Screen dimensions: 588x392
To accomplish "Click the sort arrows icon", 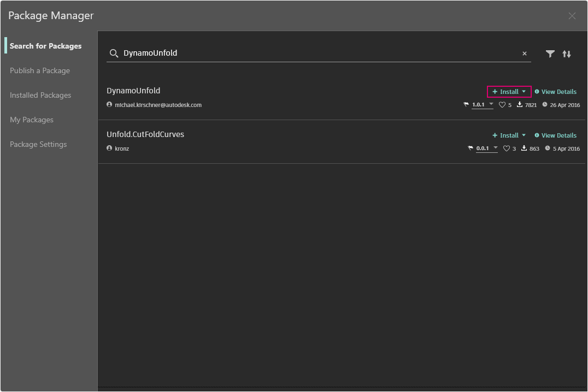I will tap(567, 54).
